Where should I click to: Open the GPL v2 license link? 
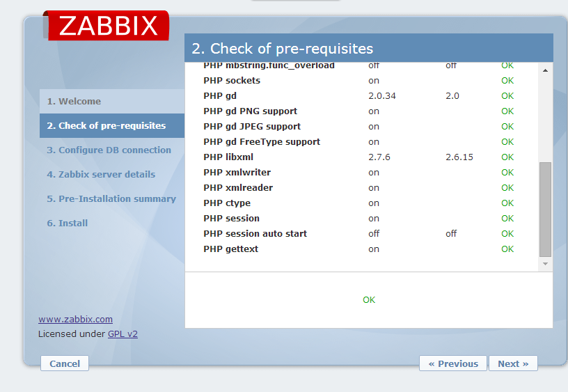click(x=123, y=334)
